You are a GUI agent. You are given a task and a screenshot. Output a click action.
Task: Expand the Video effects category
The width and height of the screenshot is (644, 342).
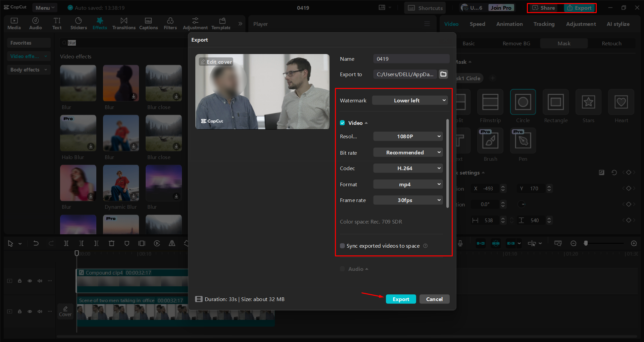coord(29,56)
